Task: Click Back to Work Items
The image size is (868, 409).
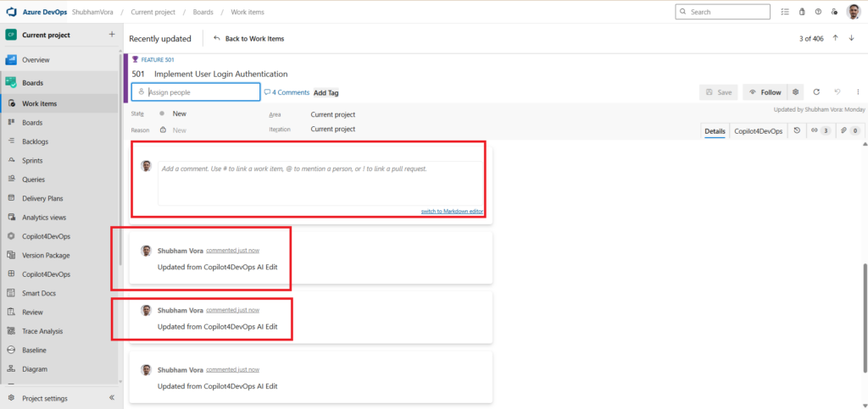Action: [x=248, y=39]
